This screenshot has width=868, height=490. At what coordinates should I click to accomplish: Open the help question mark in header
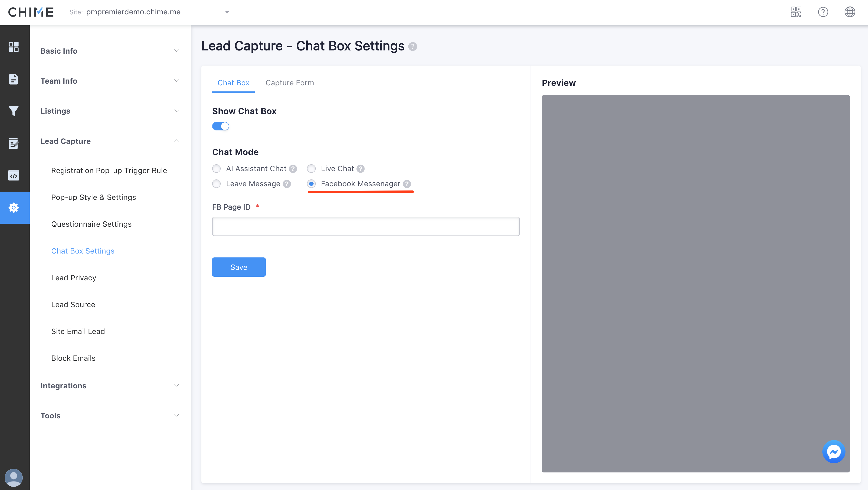coord(823,12)
